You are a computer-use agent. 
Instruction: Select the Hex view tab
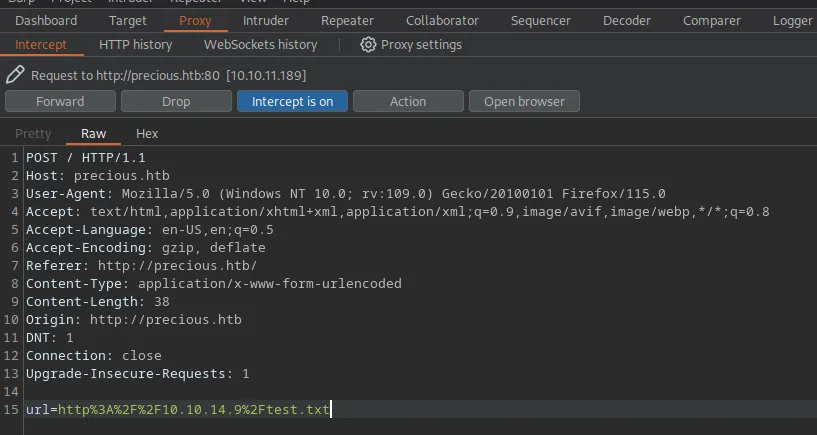click(x=147, y=133)
